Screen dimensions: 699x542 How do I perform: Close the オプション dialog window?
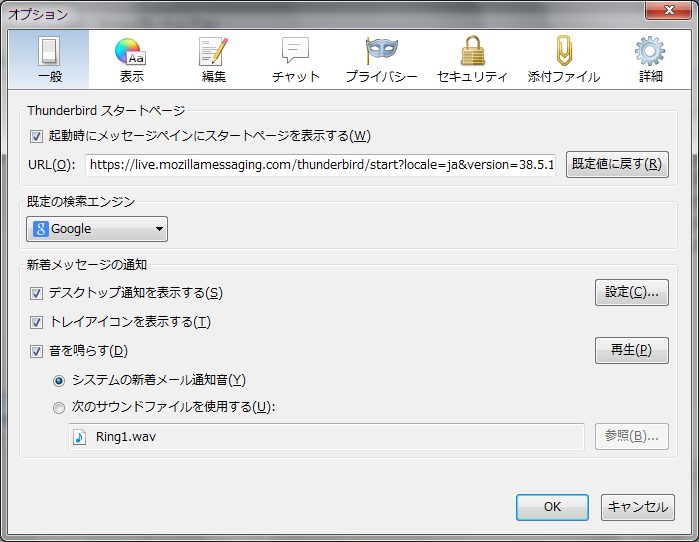[x=667, y=9]
